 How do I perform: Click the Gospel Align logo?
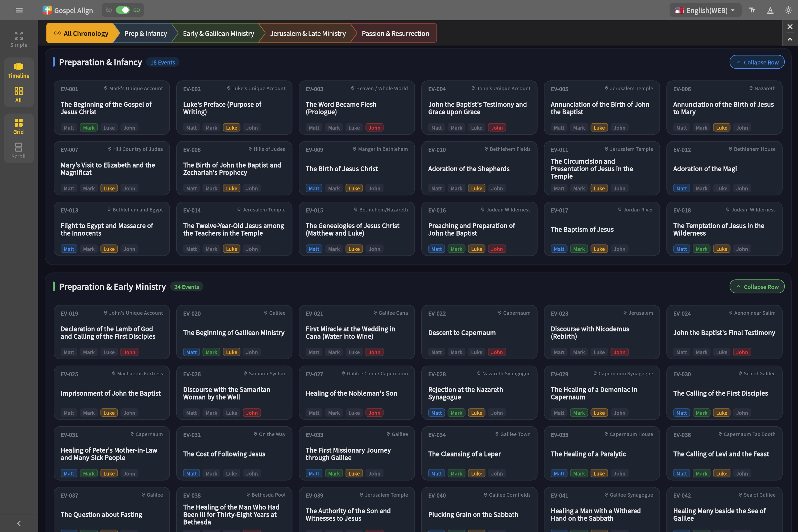click(x=68, y=10)
